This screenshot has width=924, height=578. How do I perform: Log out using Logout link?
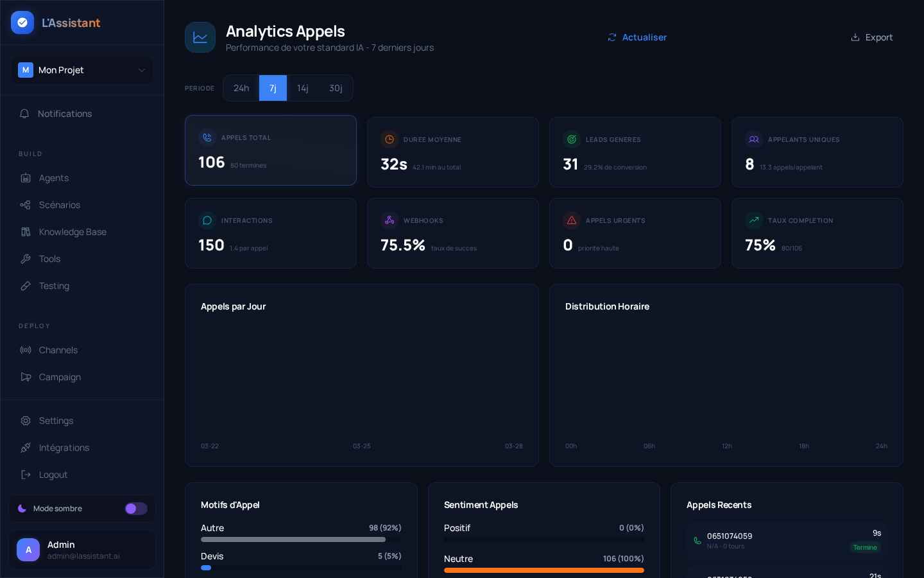53,475
